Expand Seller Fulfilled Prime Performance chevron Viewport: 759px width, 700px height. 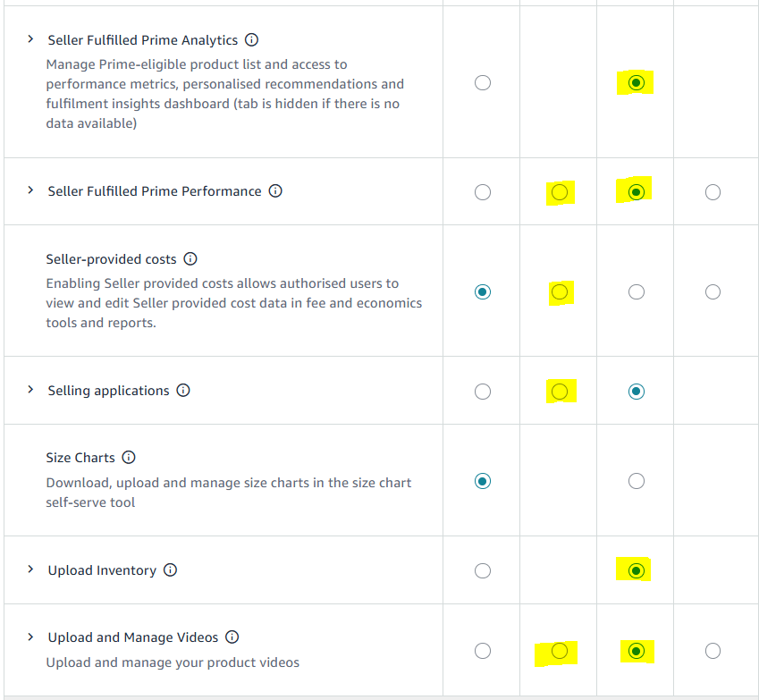click(30, 191)
